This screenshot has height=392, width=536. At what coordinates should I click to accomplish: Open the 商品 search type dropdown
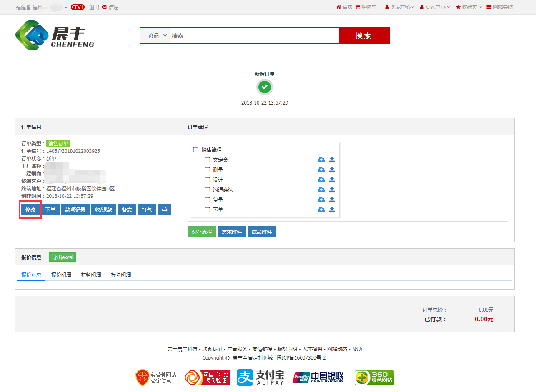point(158,36)
